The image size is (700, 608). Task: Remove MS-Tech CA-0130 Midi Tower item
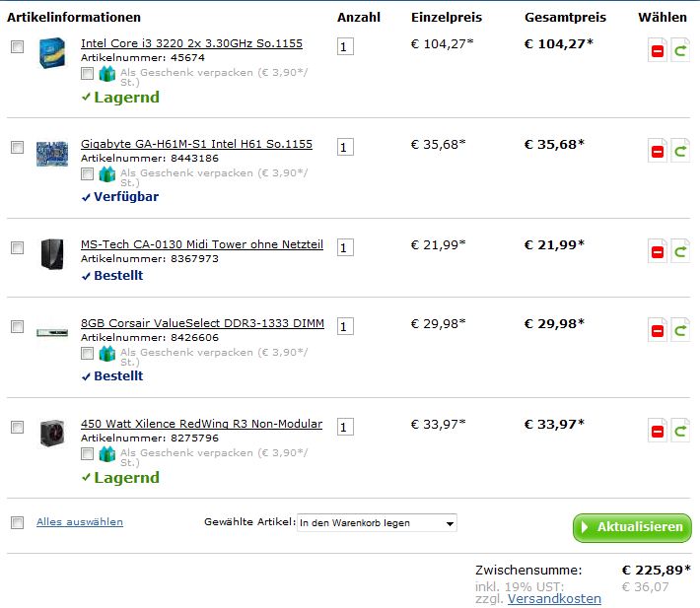(658, 251)
